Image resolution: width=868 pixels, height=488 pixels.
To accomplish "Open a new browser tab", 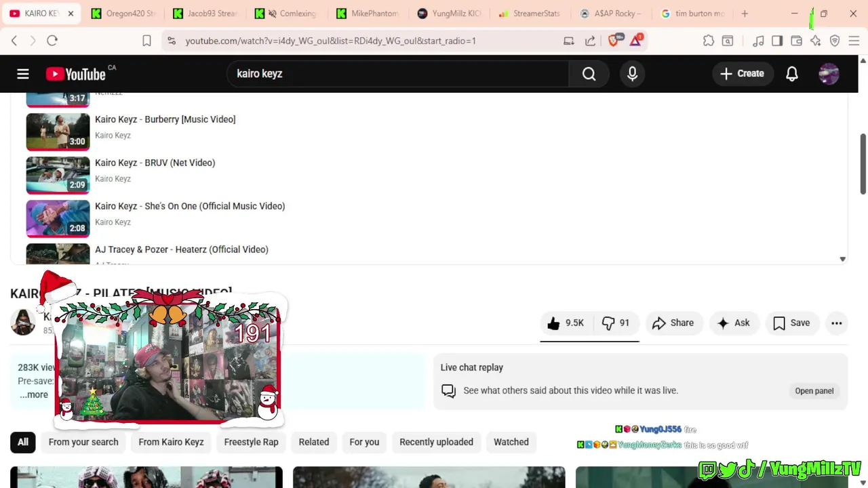I will (x=745, y=14).
